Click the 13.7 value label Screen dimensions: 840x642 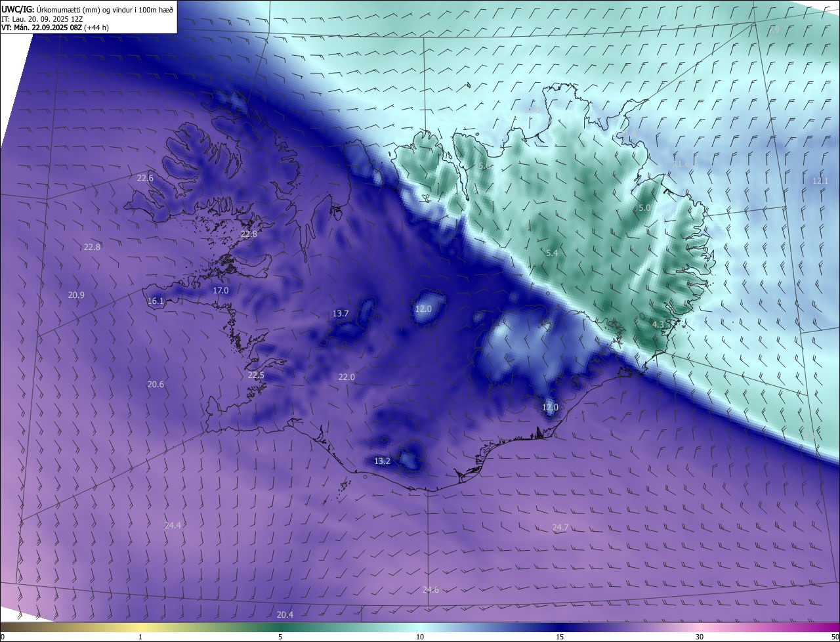click(341, 314)
